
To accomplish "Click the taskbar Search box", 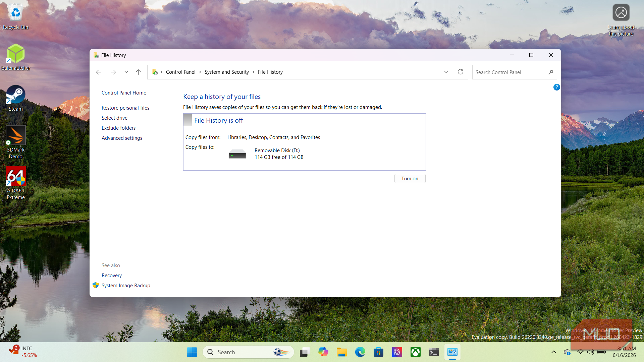I will coord(249,352).
